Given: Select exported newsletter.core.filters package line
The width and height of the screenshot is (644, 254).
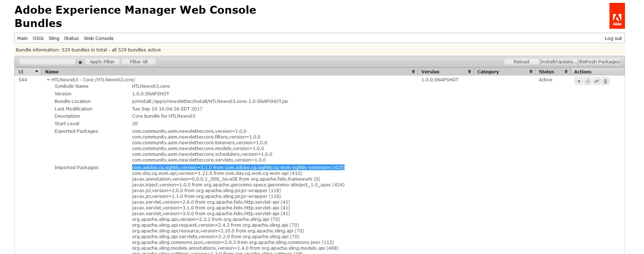Looking at the screenshot, I should pos(196,137).
